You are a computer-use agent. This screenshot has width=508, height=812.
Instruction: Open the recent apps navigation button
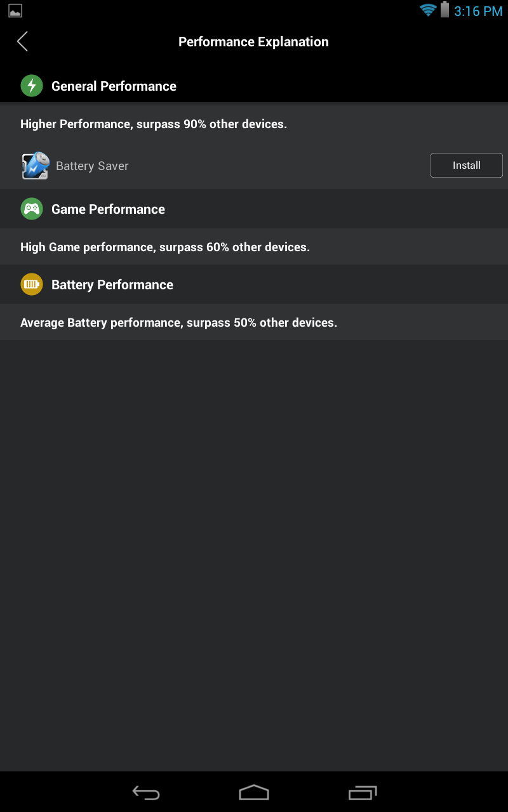363,792
